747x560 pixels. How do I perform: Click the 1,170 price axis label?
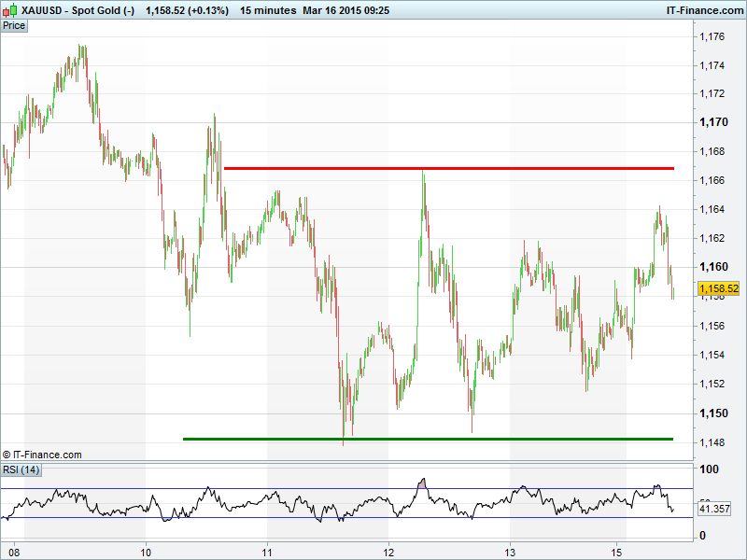(713, 122)
